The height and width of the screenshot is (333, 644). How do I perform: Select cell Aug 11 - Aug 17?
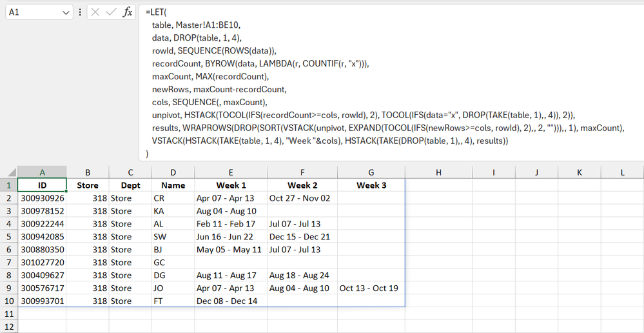point(231,276)
